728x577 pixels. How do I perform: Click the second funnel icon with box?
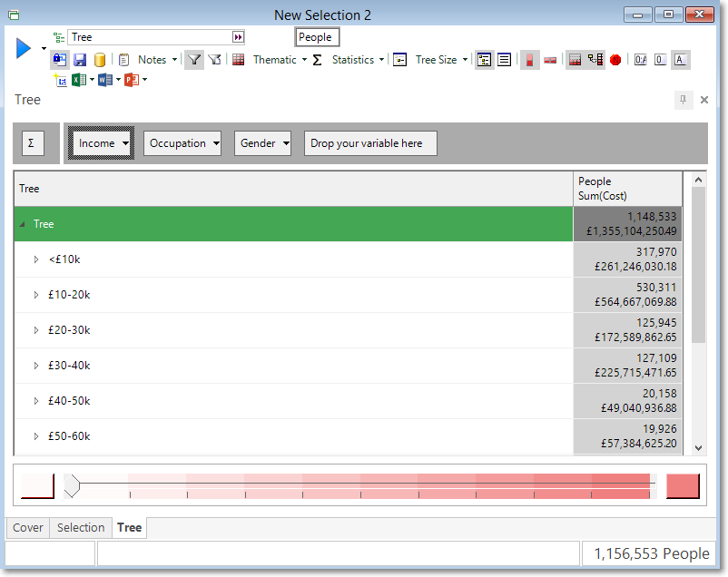(x=214, y=60)
